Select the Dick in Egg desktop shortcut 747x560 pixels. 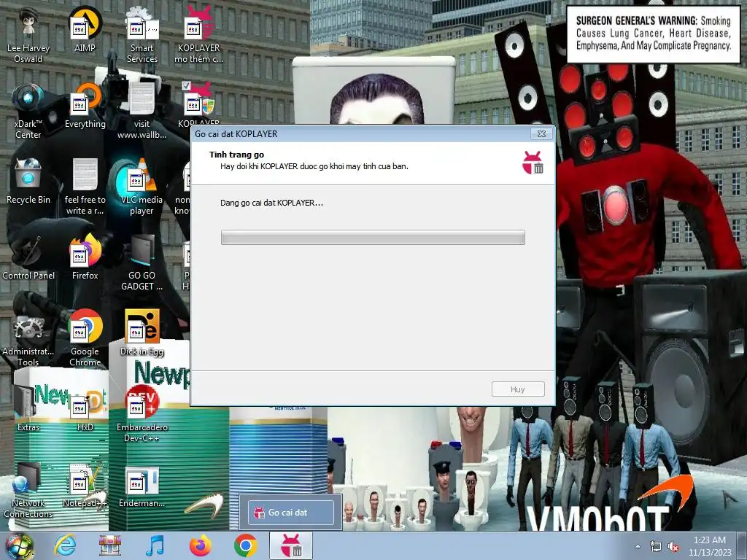pos(142,334)
